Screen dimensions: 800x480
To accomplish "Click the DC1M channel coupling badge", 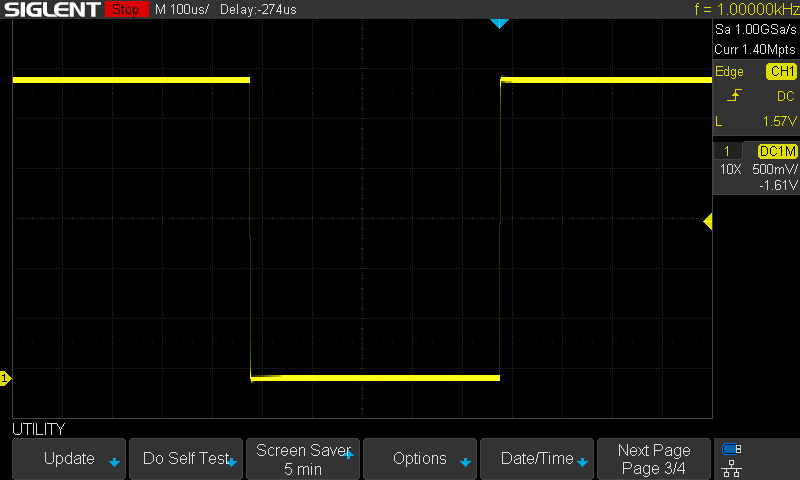I will pos(777,151).
